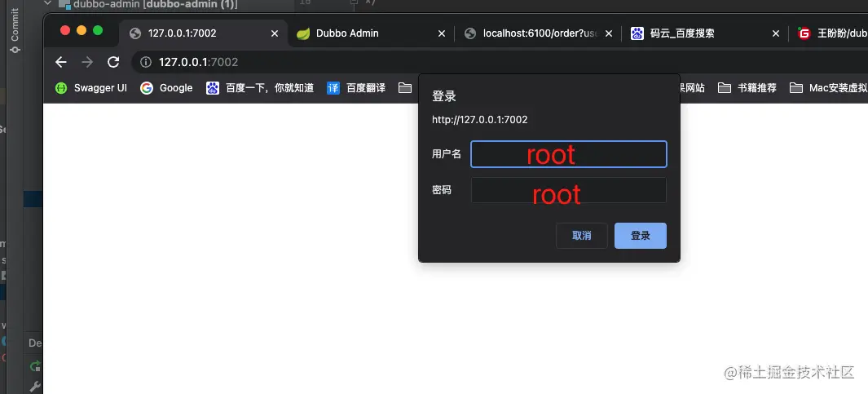This screenshot has width=868, height=394.
Task: Switch to the 127.0.0.1:7002 tab
Action: pos(203,33)
